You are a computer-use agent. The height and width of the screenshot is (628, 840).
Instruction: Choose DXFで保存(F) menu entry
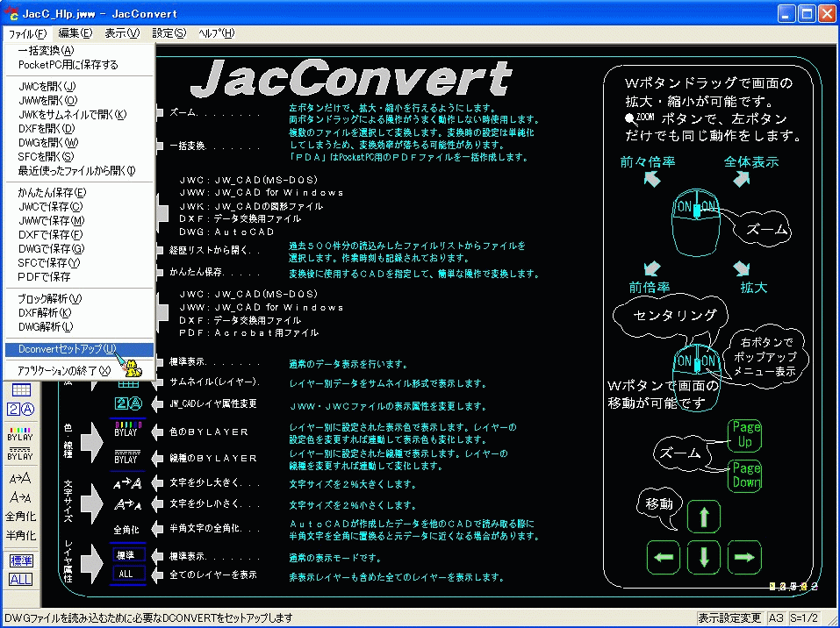click(79, 234)
